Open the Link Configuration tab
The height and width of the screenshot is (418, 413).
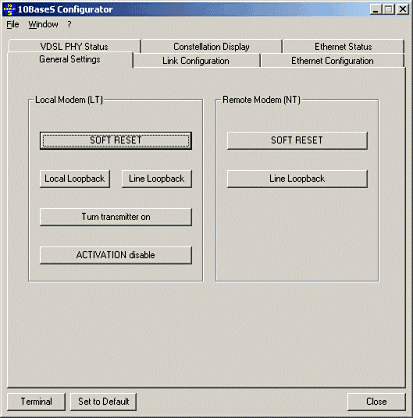196,61
